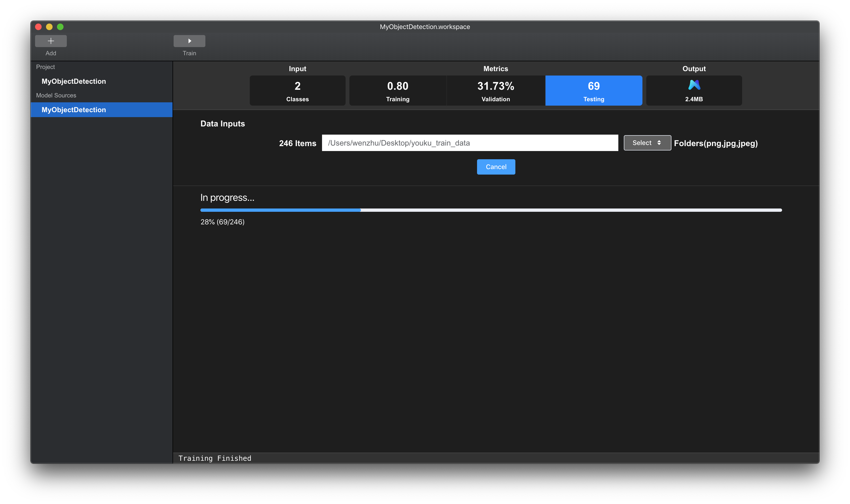Click the 'Project' section header
The height and width of the screenshot is (504, 850).
pyautogui.click(x=45, y=67)
